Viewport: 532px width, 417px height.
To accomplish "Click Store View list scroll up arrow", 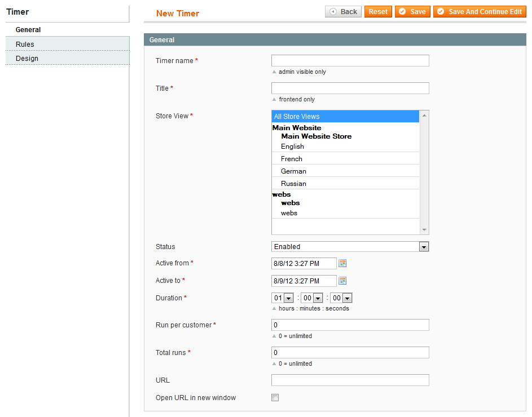I will [x=424, y=116].
